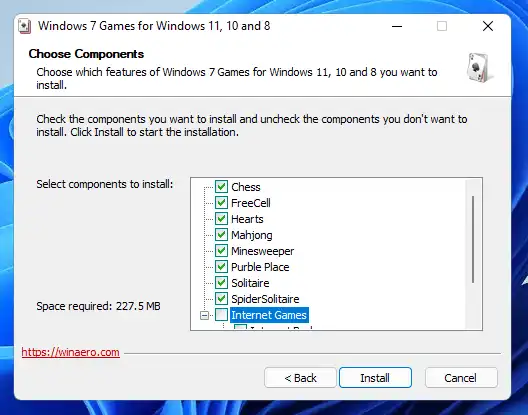This screenshot has width=528, height=415.
Task: Open the https://winaero.com link
Action: [70, 352]
